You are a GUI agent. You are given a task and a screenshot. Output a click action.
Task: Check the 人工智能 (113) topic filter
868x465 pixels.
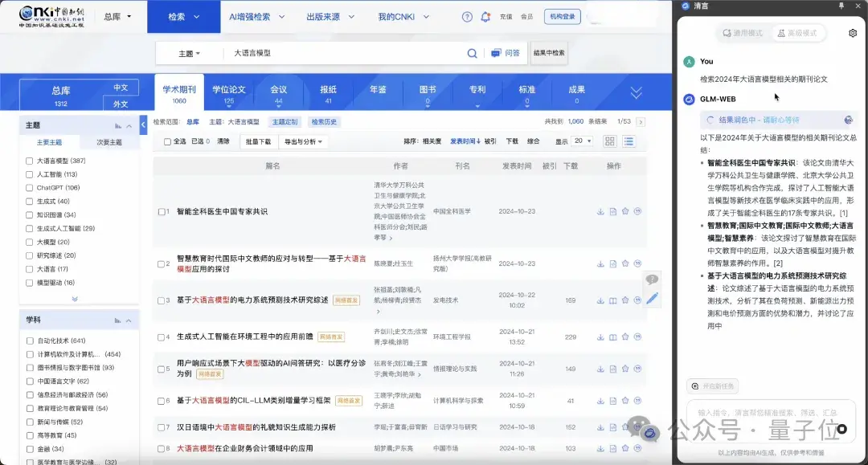click(30, 174)
